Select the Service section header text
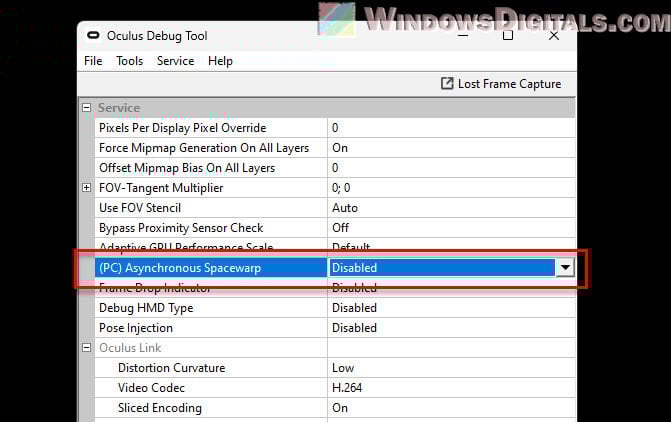The height and width of the screenshot is (422, 671). click(x=119, y=107)
